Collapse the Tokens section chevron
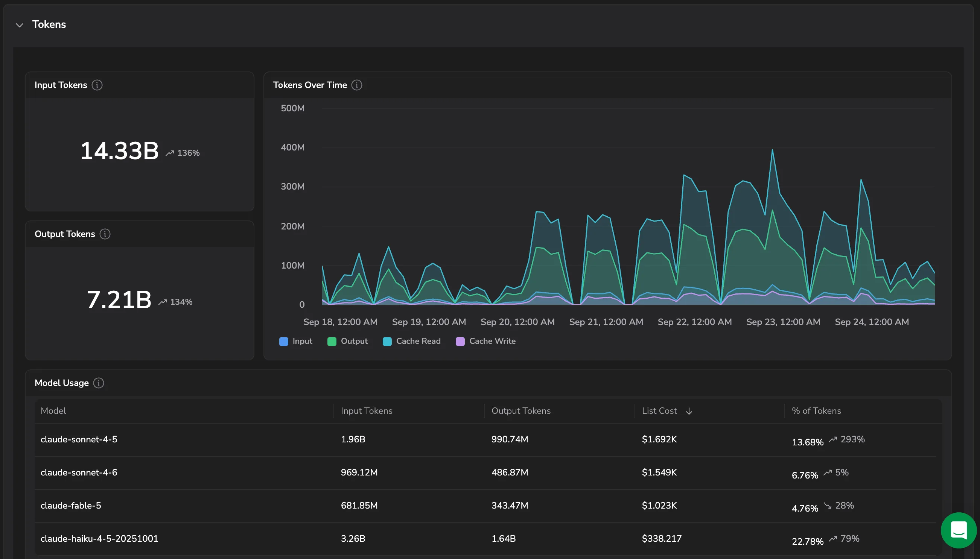The height and width of the screenshot is (559, 980). tap(19, 25)
